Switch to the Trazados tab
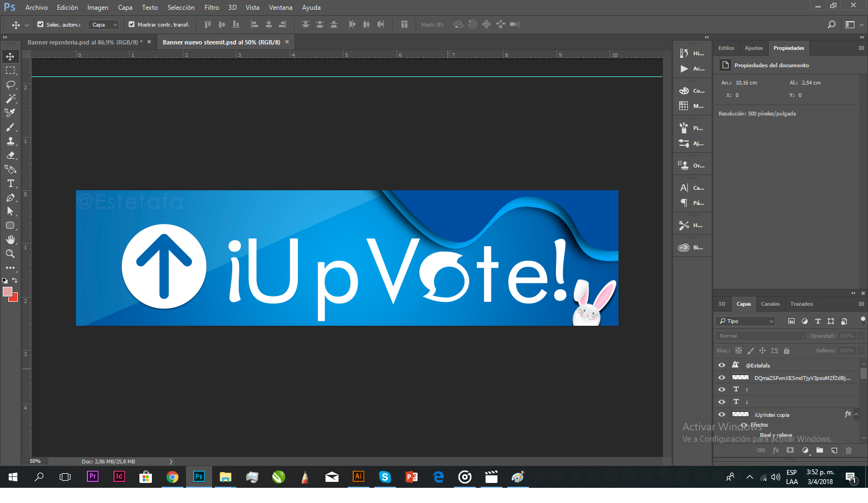 (801, 304)
